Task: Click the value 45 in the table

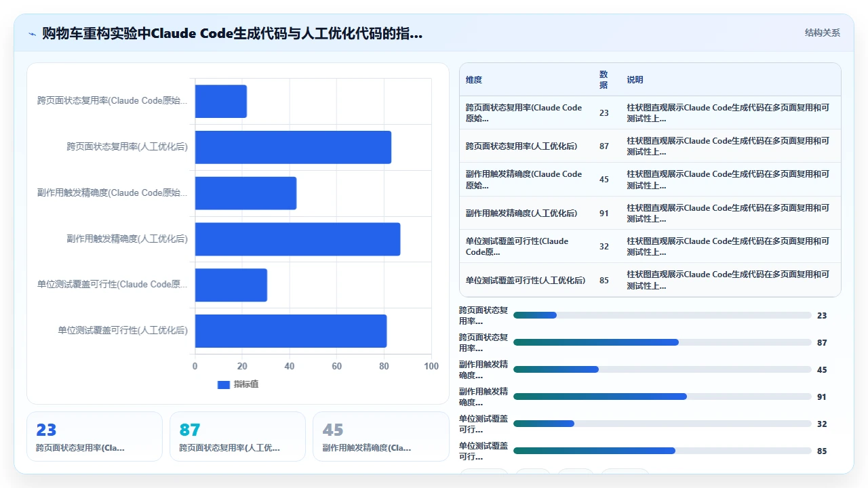Action: (x=604, y=180)
